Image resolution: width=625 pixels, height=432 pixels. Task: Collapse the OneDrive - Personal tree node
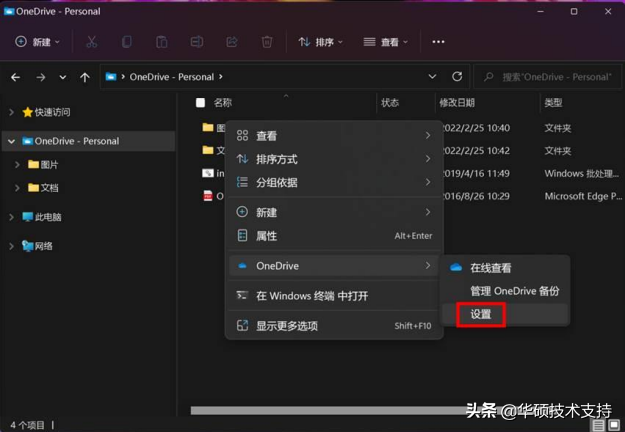pos(12,141)
